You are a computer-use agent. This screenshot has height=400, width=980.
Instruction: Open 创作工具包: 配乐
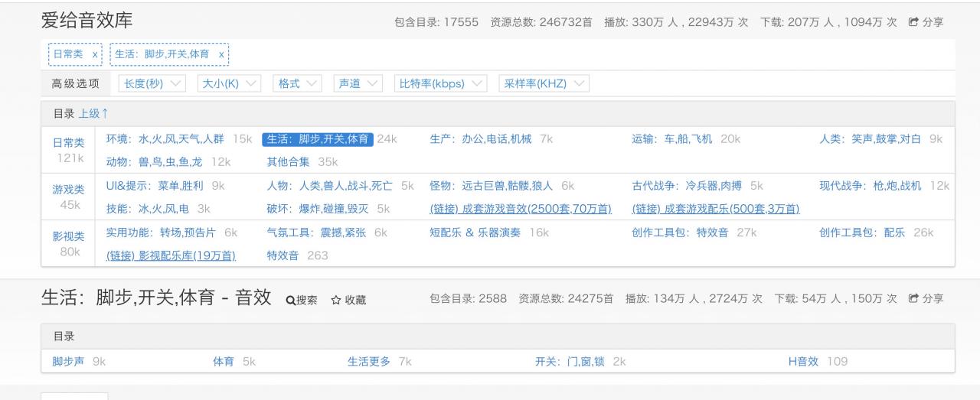862,233
